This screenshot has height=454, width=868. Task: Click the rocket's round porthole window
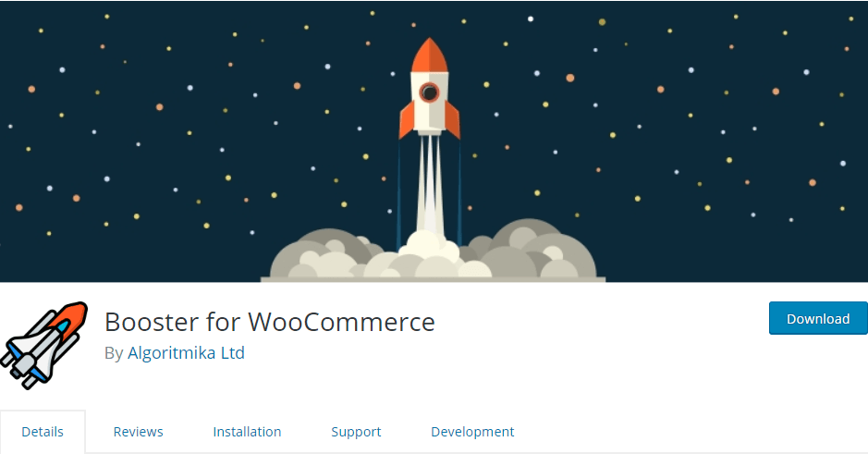(x=429, y=92)
